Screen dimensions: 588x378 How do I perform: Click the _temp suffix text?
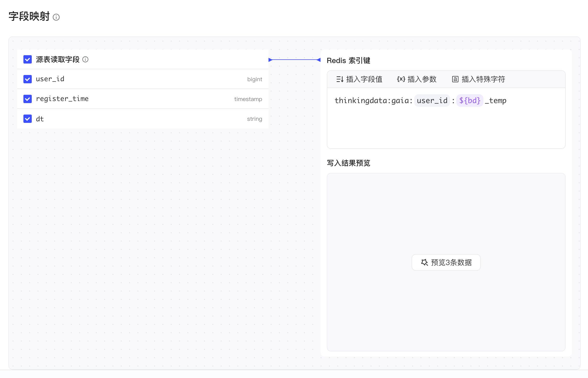(496, 100)
